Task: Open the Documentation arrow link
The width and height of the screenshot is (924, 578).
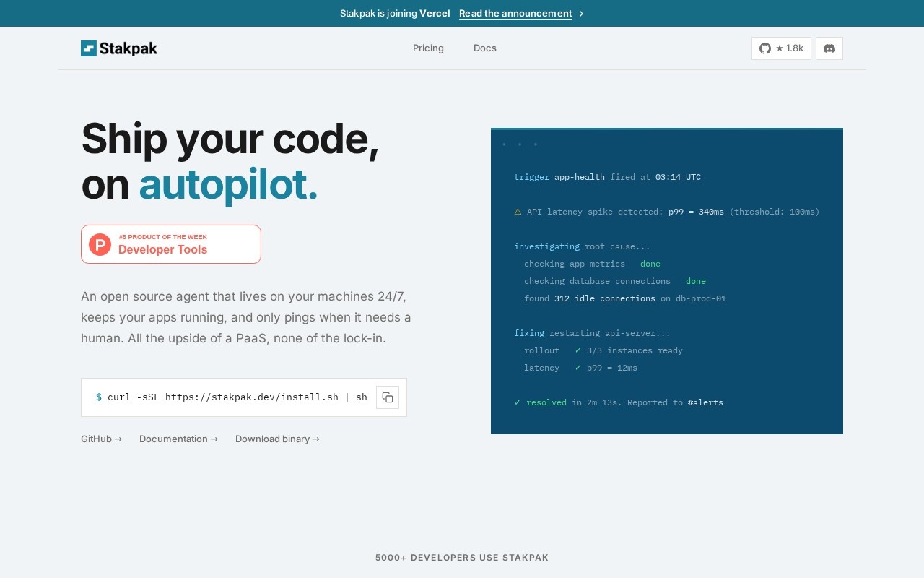Action: point(178,439)
